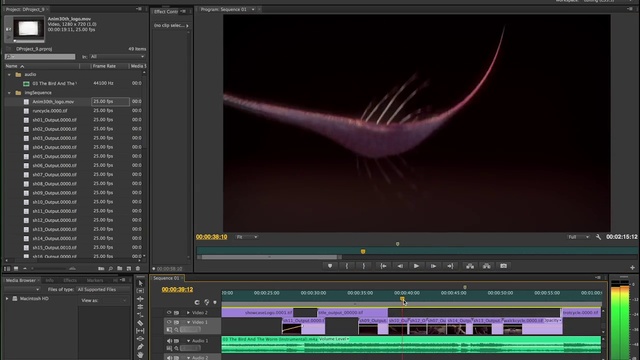Mute Audio 1 track speaker

[169, 341]
